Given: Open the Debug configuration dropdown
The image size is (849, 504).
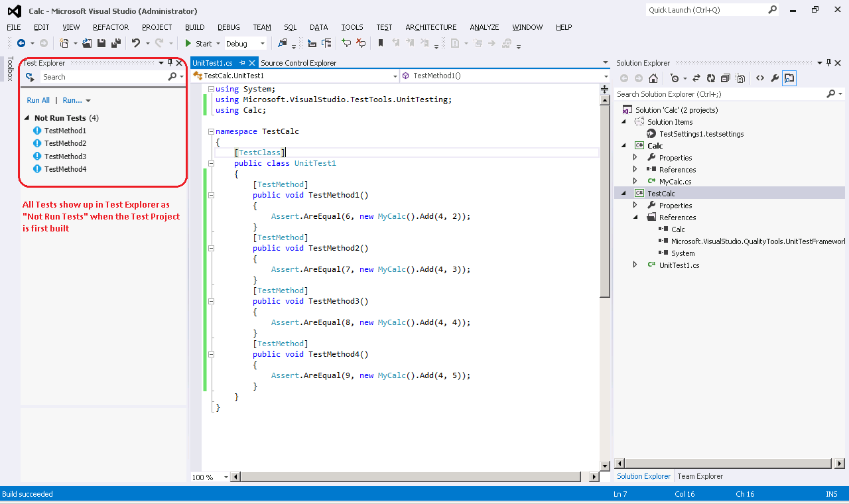Looking at the screenshot, I should [x=261, y=43].
